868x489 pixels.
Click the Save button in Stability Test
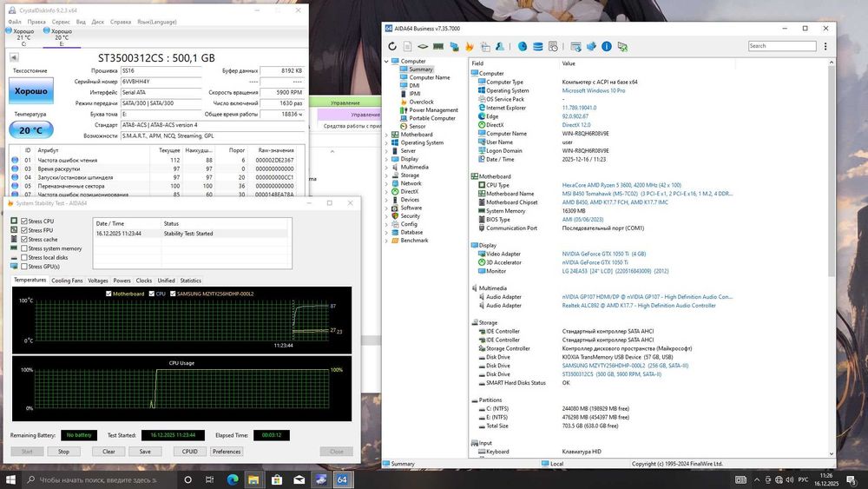click(x=145, y=452)
